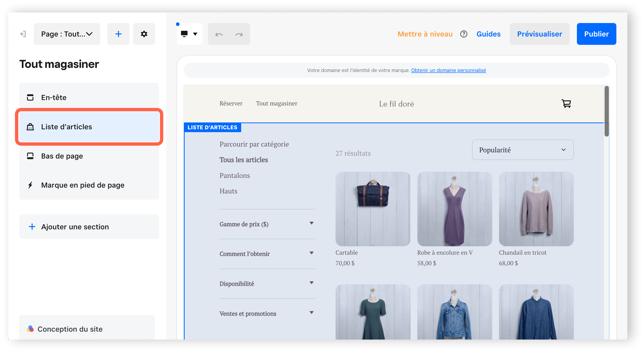This screenshot has height=352, width=644.
Task: Click the denim jacket product image
Action: [x=455, y=312]
